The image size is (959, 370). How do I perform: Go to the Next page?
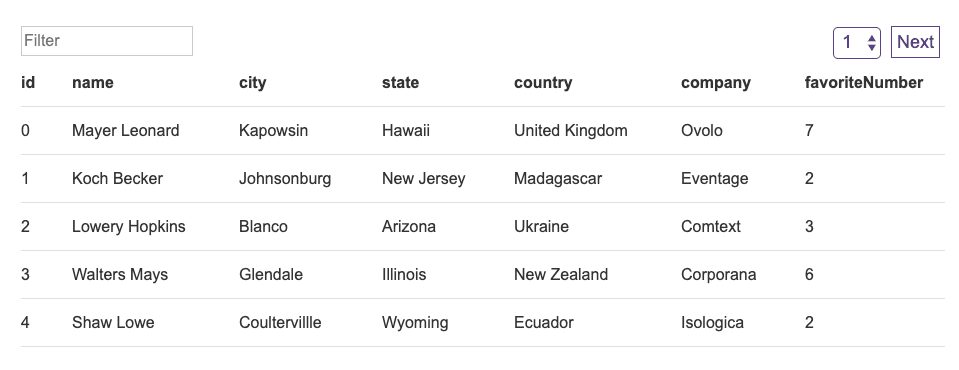click(x=915, y=42)
